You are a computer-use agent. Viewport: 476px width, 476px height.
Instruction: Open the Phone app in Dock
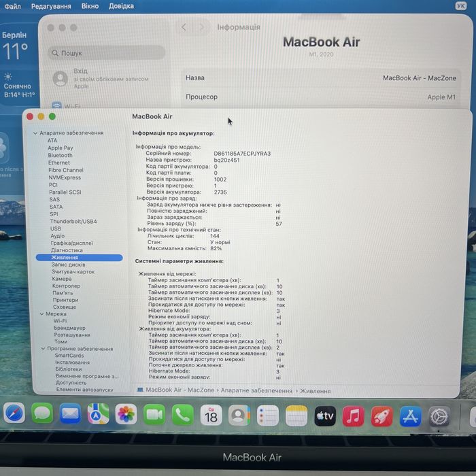(x=182, y=415)
